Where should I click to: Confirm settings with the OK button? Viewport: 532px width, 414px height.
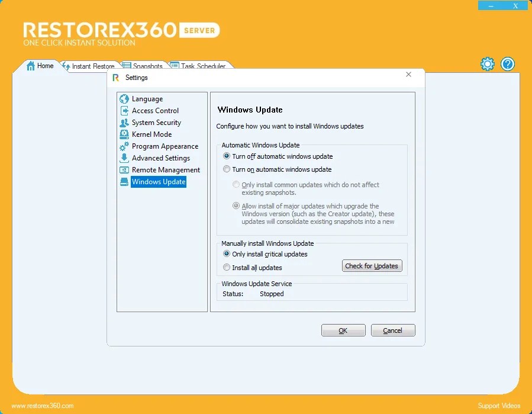point(343,330)
